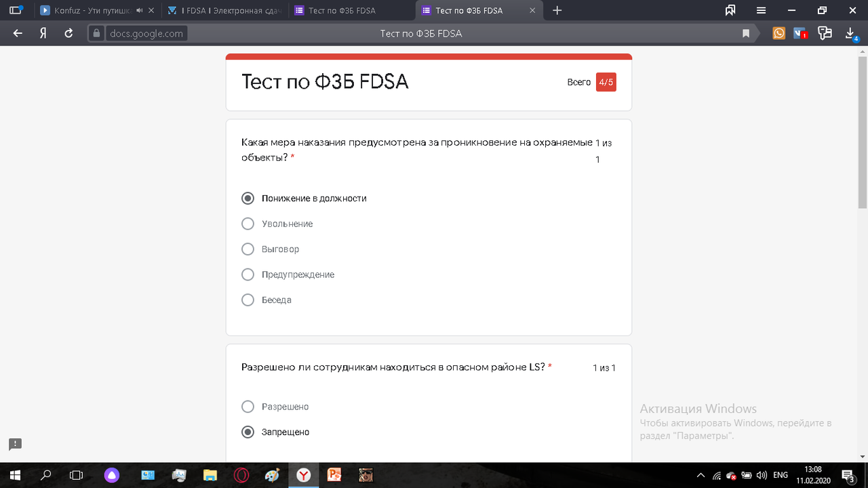Open the bookmarks sidebar panel
The height and width of the screenshot is (488, 868).
[x=730, y=10]
